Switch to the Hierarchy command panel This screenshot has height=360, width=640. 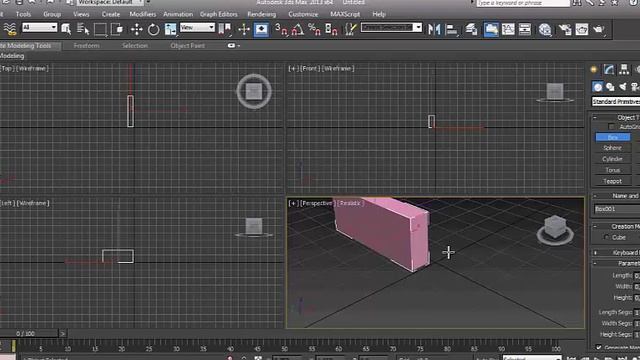[624, 69]
